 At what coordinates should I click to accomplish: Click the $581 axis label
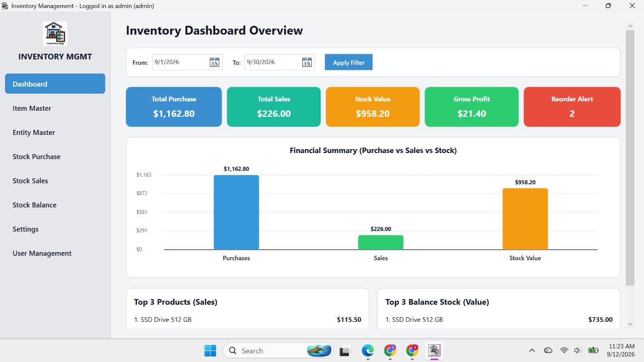click(142, 212)
